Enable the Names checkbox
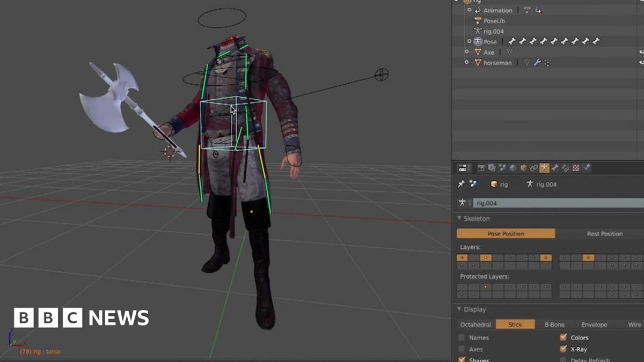The height and width of the screenshot is (362, 644). point(462,338)
